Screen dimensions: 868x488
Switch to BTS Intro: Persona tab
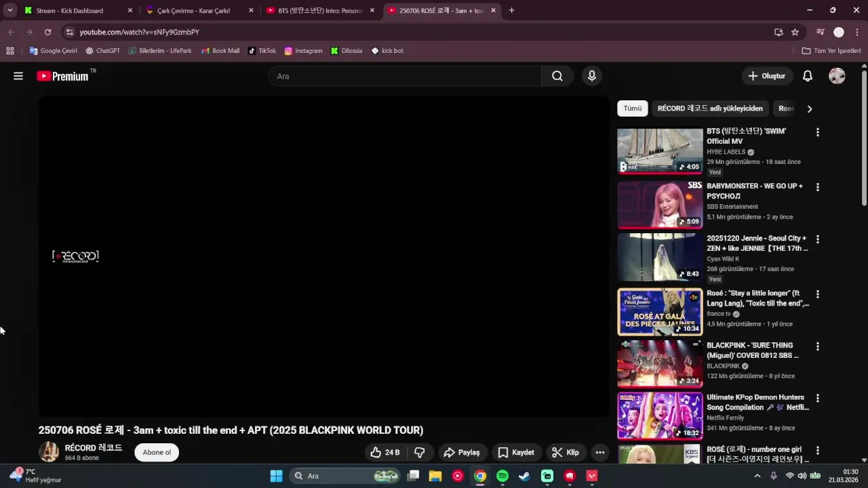click(320, 10)
